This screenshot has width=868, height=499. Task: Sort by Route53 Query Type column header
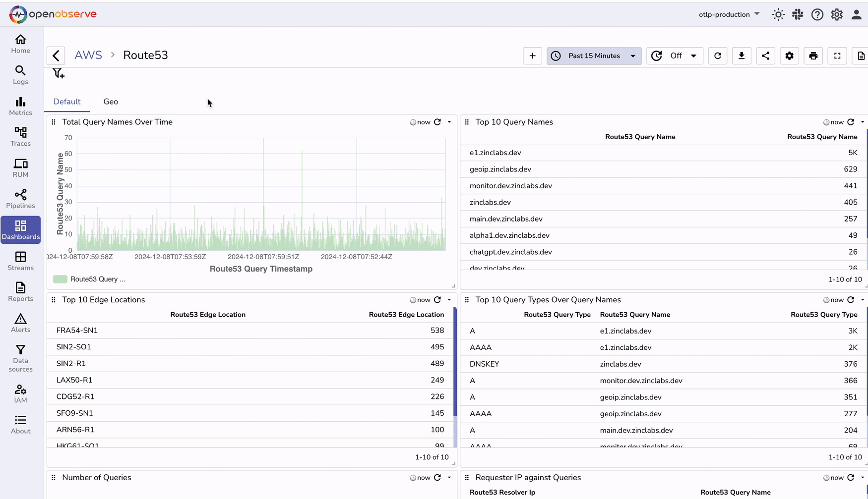[x=557, y=315]
